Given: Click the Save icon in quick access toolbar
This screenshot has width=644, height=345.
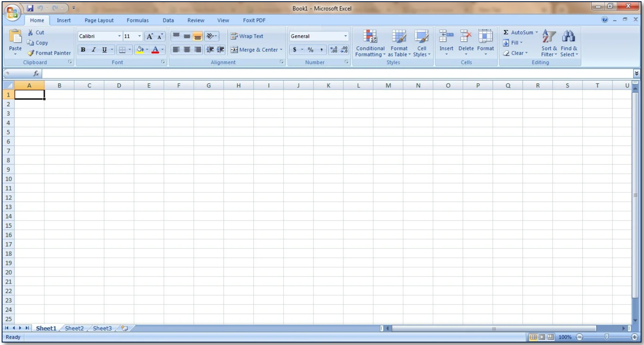Looking at the screenshot, I should point(30,8).
